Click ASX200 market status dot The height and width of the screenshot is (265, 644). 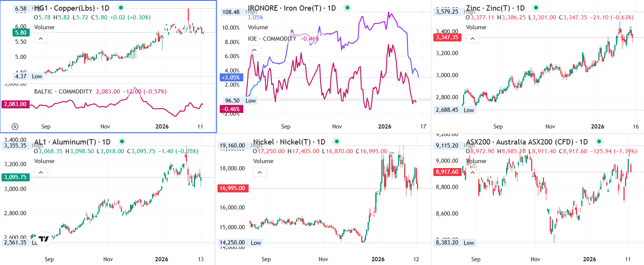599,141
